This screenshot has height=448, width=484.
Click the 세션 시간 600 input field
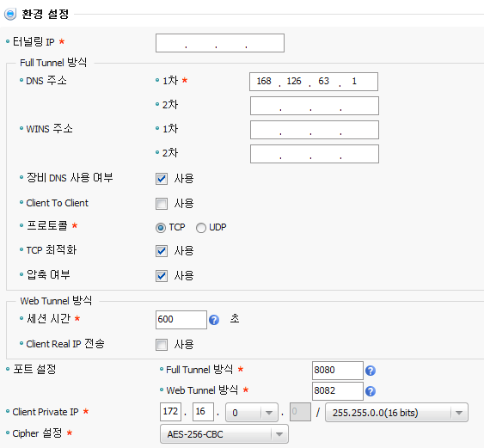point(181,320)
